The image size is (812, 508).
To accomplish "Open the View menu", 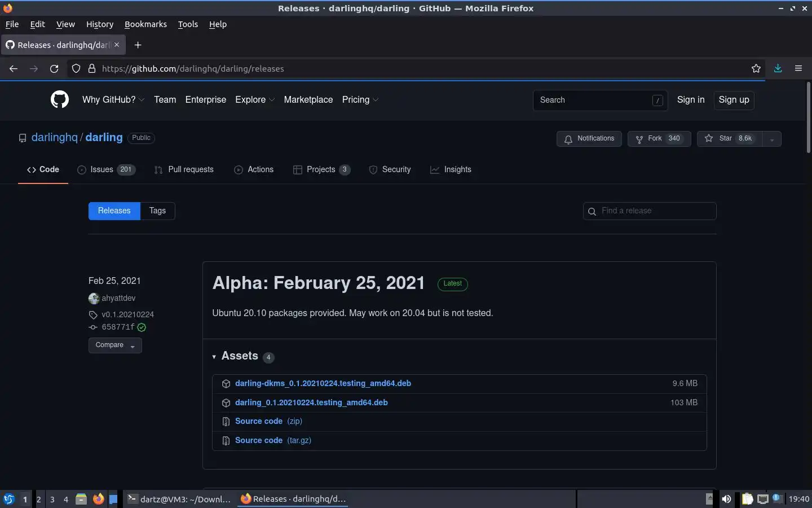I will click(x=65, y=24).
